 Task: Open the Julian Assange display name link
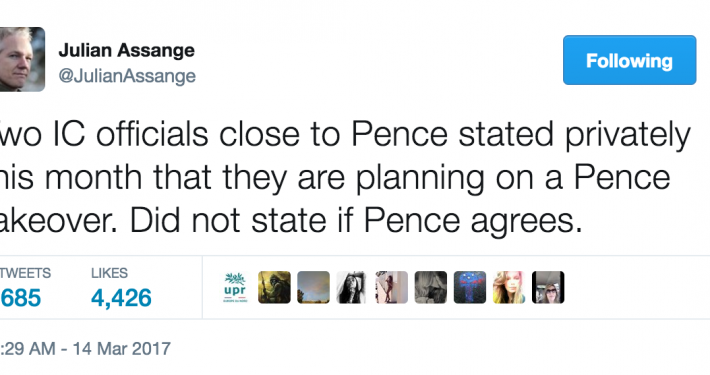point(126,50)
